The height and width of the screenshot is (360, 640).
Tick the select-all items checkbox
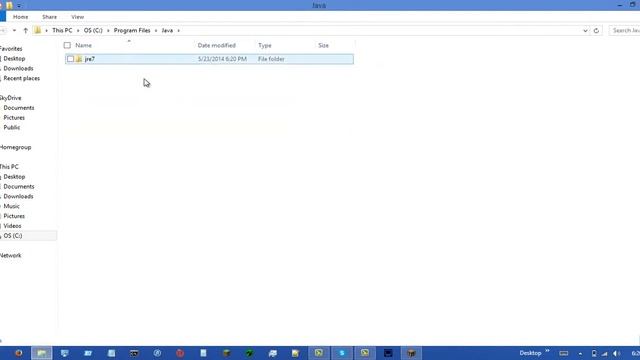tap(67, 45)
